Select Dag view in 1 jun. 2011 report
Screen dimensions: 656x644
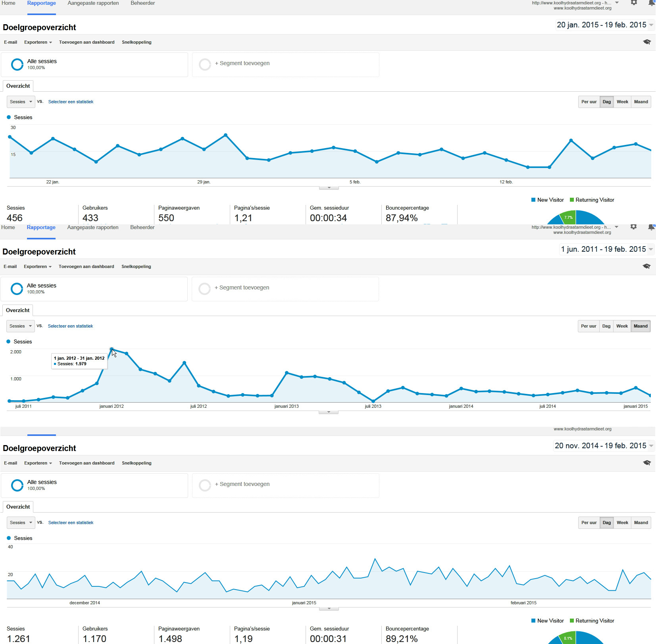(x=606, y=326)
